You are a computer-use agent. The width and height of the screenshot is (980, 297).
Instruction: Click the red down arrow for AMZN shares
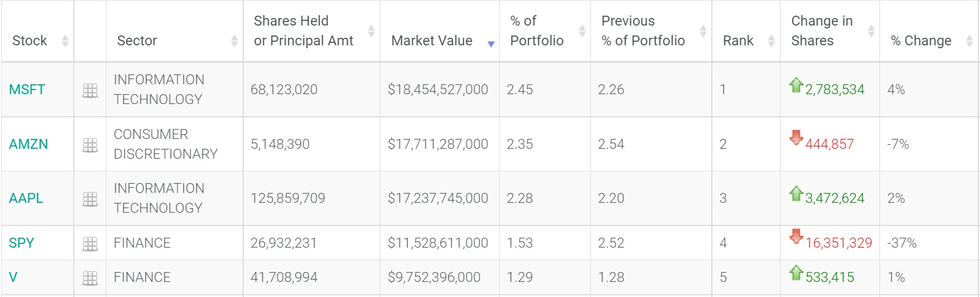[796, 138]
